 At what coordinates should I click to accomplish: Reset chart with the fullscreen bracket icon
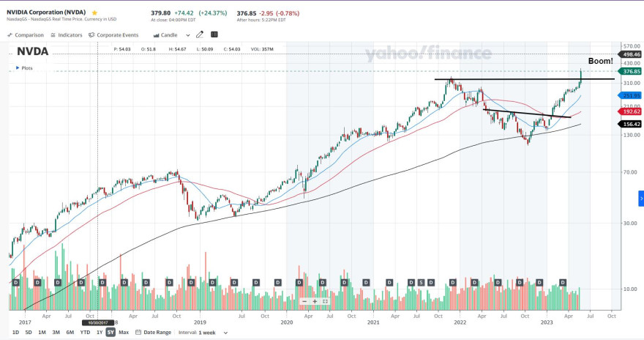point(325,301)
